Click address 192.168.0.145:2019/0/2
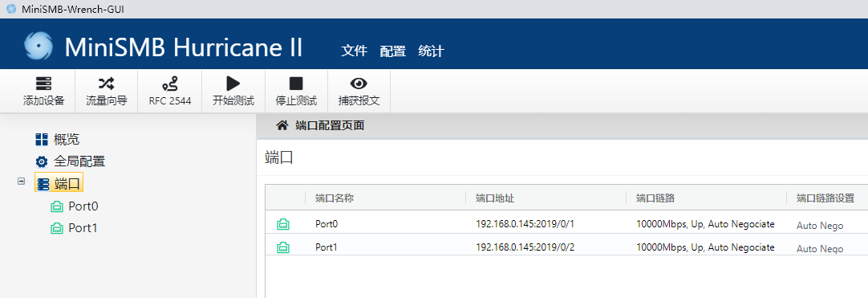The height and width of the screenshot is (298, 868). click(x=525, y=247)
